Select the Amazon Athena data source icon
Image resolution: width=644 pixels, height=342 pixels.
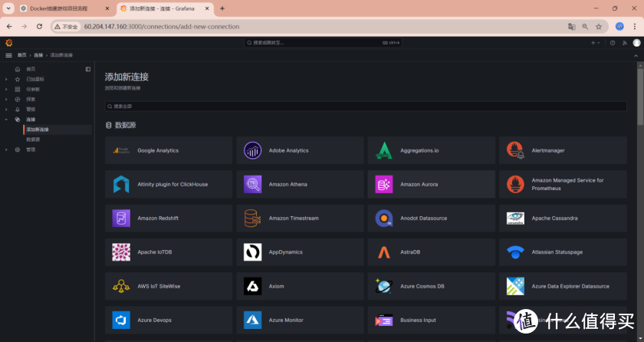click(252, 184)
